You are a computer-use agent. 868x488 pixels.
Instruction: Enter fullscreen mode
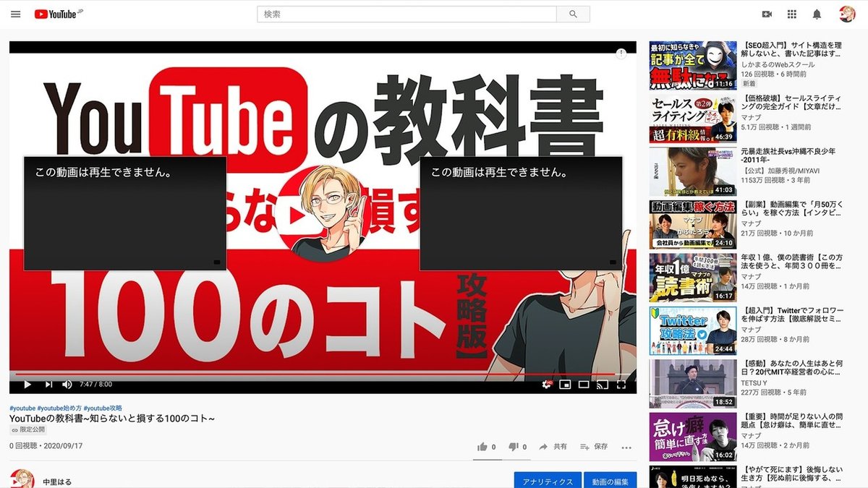[x=621, y=384]
